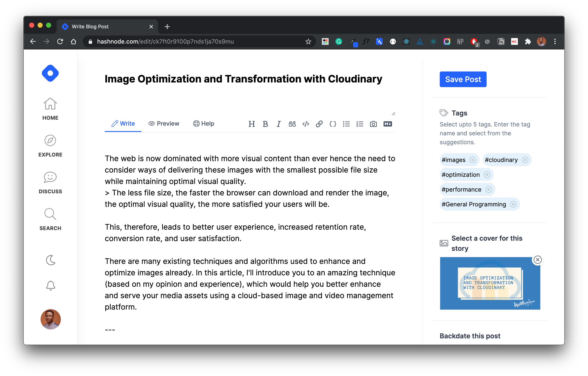Click the Heading formatting icon
Screen dimensions: 588x376
252,124
